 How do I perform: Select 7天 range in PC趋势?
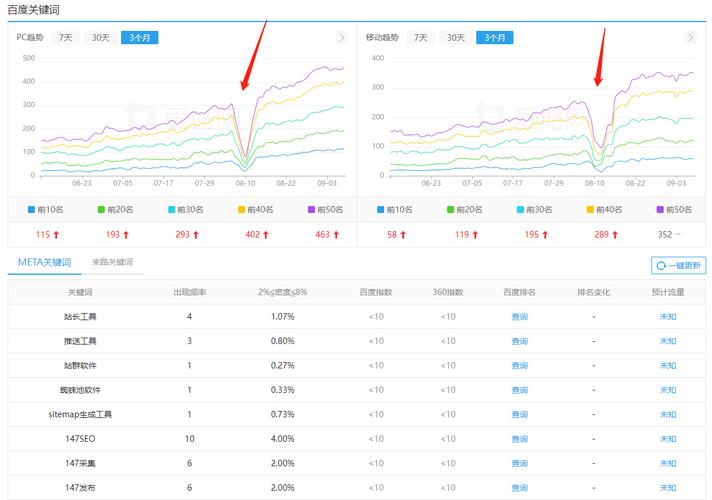(65, 37)
